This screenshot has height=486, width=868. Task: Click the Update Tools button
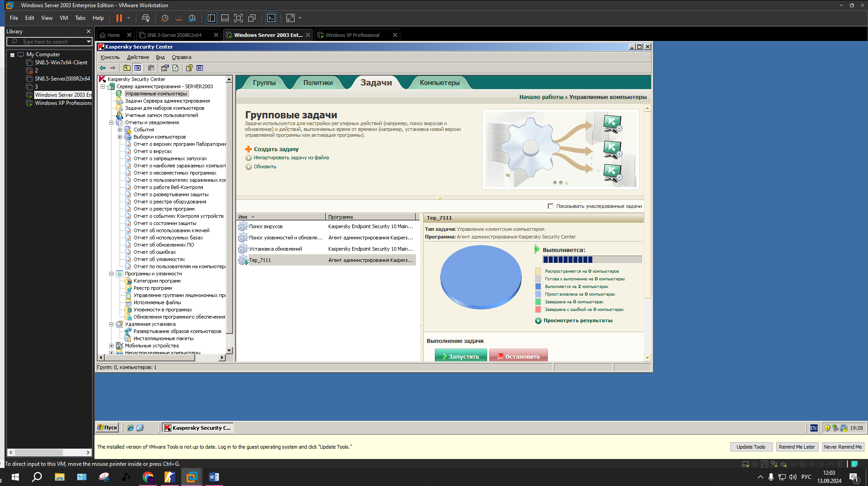point(751,447)
